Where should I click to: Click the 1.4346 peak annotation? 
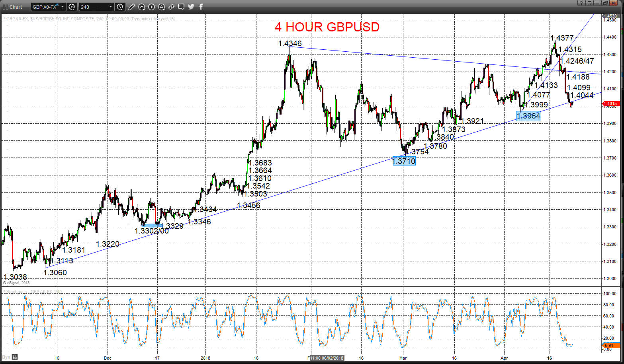tap(290, 43)
